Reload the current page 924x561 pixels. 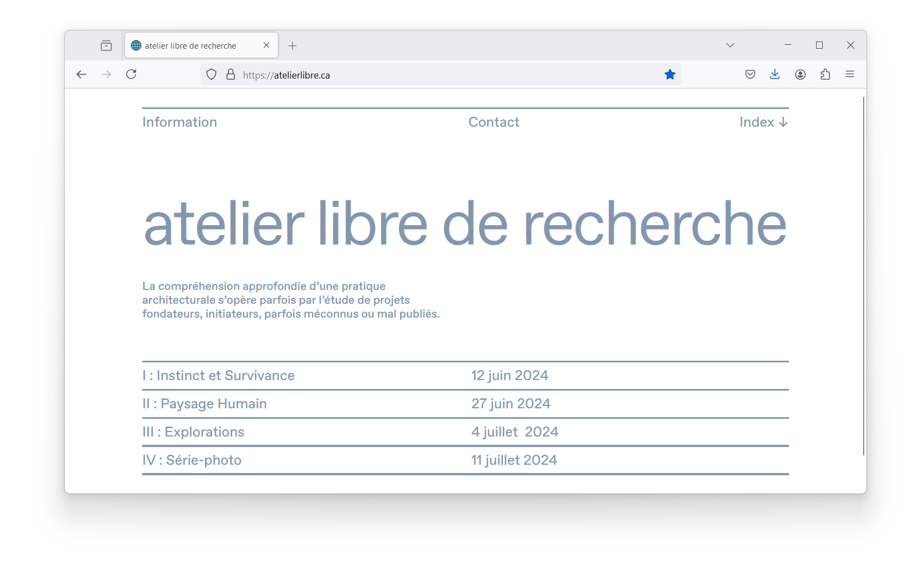[131, 74]
